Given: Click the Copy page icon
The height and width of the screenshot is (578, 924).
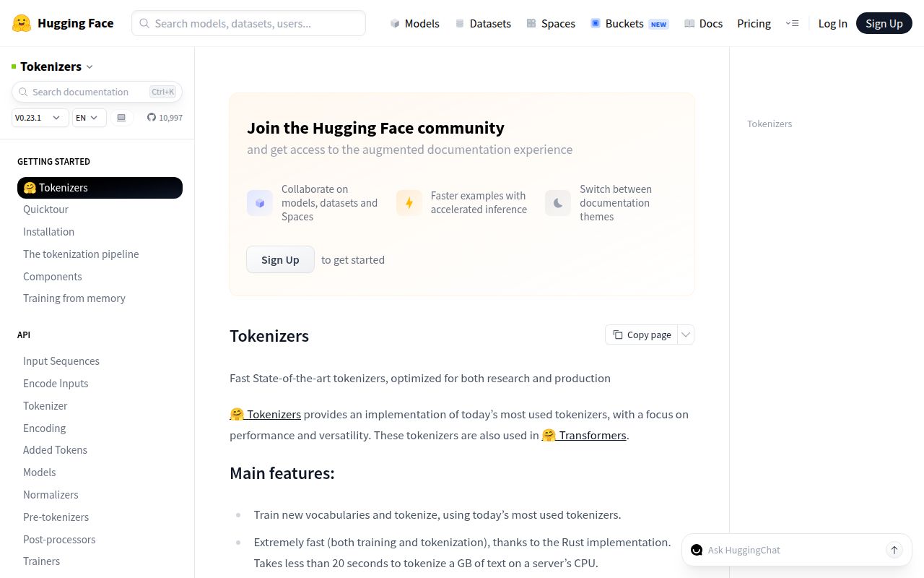Looking at the screenshot, I should point(618,335).
